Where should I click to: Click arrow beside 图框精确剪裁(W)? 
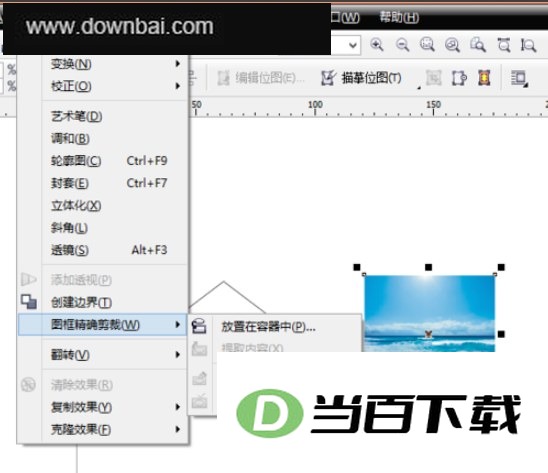click(x=178, y=325)
